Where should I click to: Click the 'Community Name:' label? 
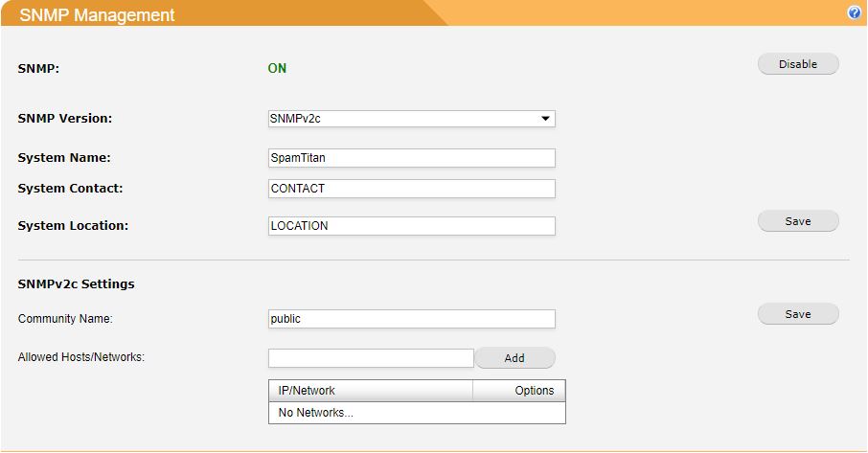point(65,319)
